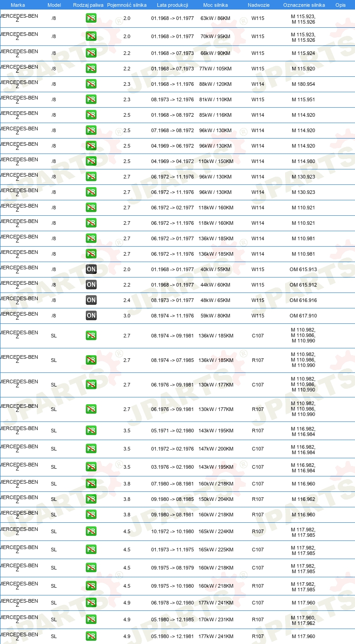Click the diesel ON icon in the 40kW / 55KM row
The image size is (355, 644).
click(91, 270)
